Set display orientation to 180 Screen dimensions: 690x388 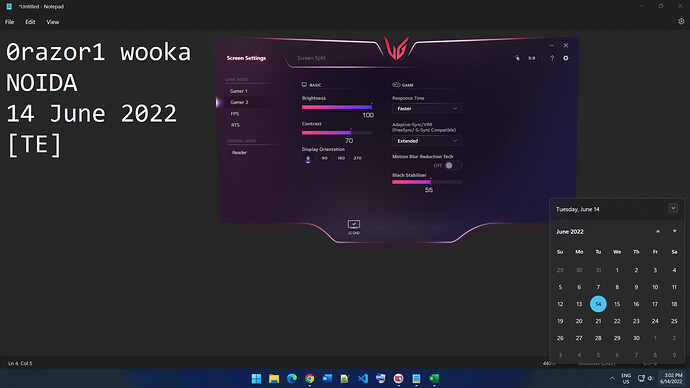(341, 158)
